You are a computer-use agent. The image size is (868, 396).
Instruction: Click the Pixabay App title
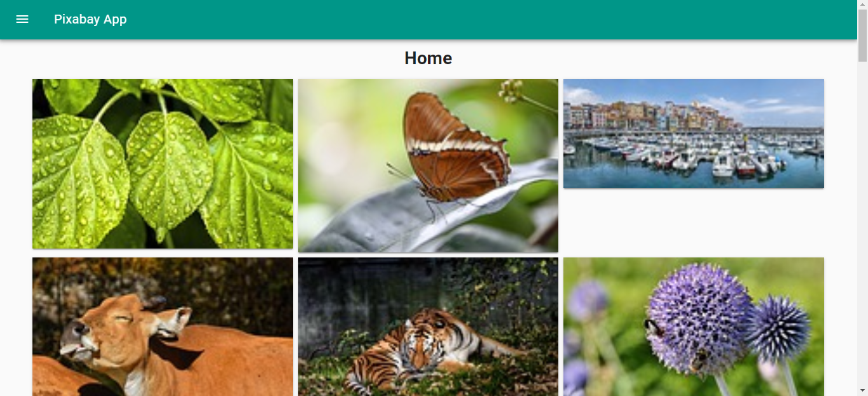90,19
